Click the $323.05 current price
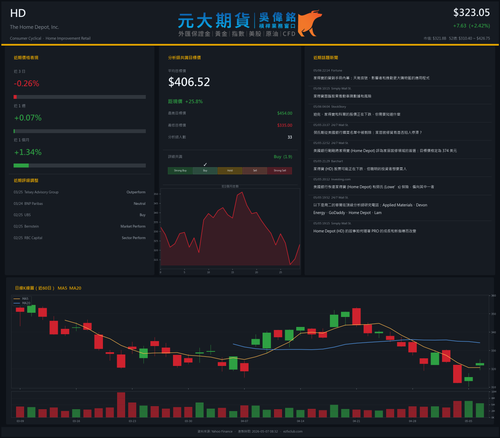500x438 pixels. [x=471, y=13]
